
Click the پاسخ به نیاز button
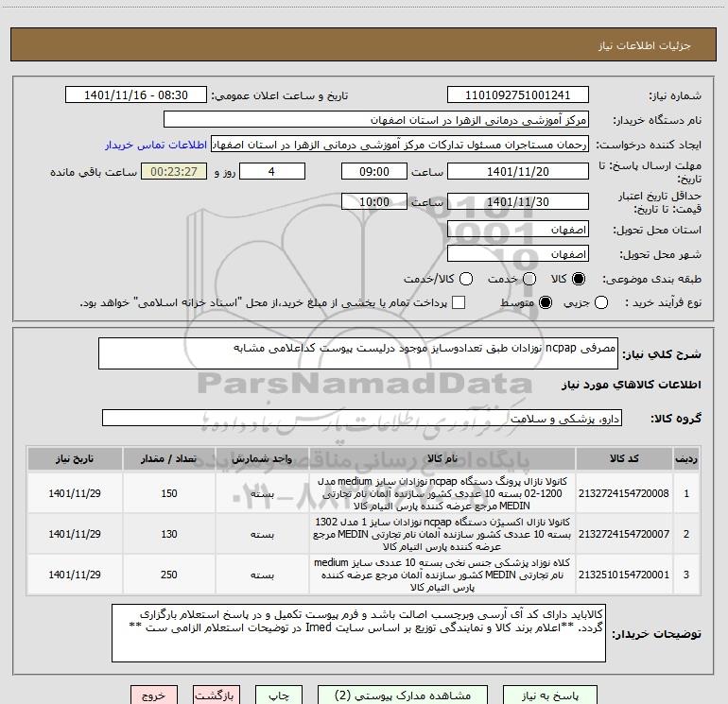coord(550,695)
